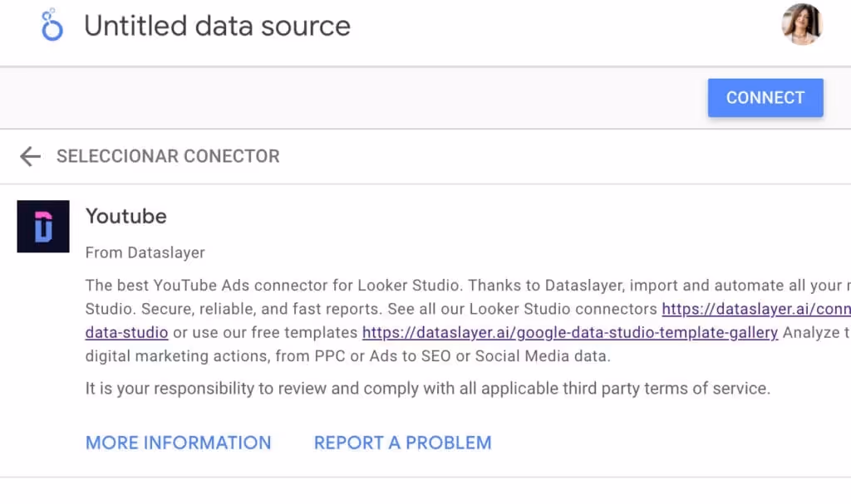Viewport: 851px width, 504px height.
Task: Click the 'From Dataslayer' publisher label
Action: (145, 252)
